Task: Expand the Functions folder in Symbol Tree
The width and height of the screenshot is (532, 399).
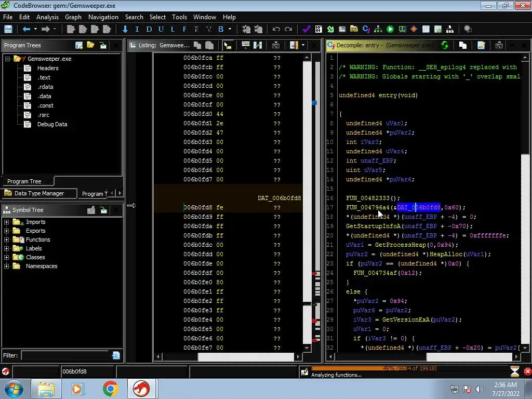Action: [x=6, y=240]
